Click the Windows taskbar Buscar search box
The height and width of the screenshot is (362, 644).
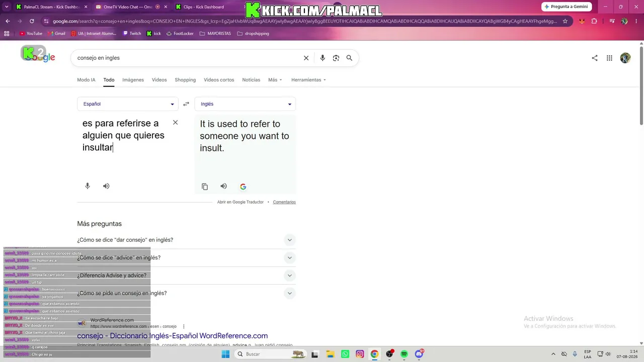click(270, 354)
